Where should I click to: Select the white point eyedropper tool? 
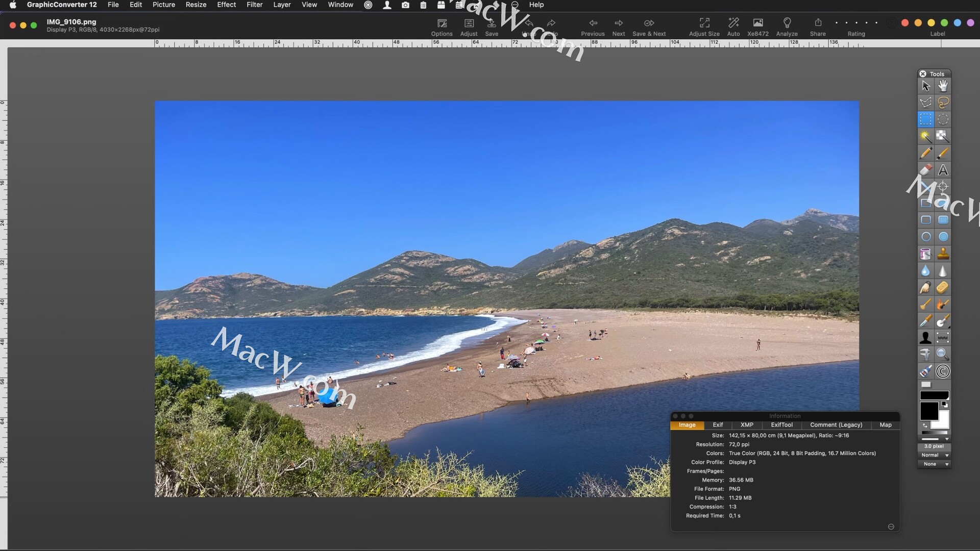943,321
